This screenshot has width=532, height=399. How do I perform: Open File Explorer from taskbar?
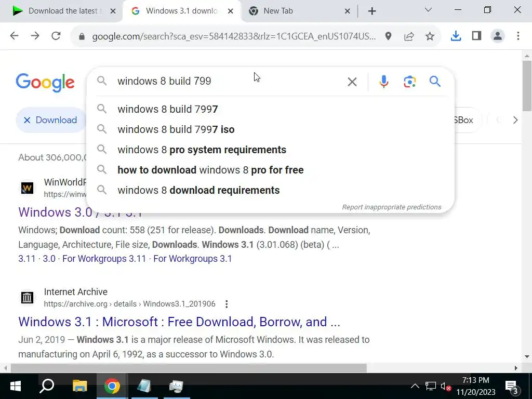click(x=79, y=386)
